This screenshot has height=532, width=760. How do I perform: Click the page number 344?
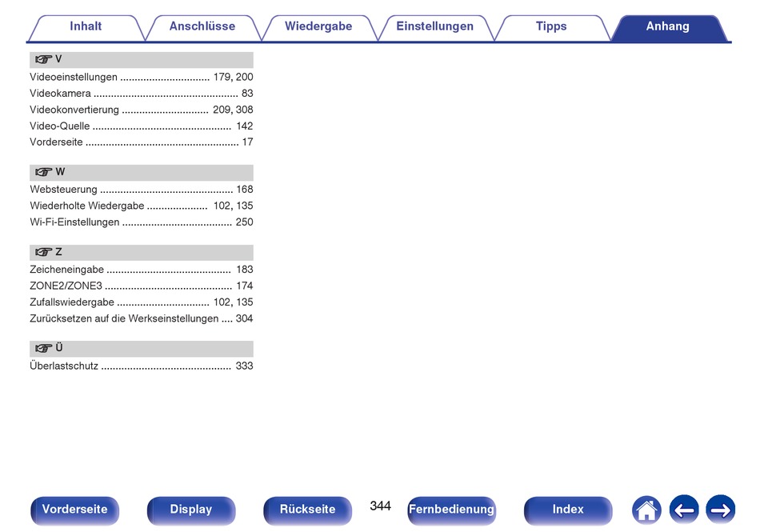click(380, 506)
